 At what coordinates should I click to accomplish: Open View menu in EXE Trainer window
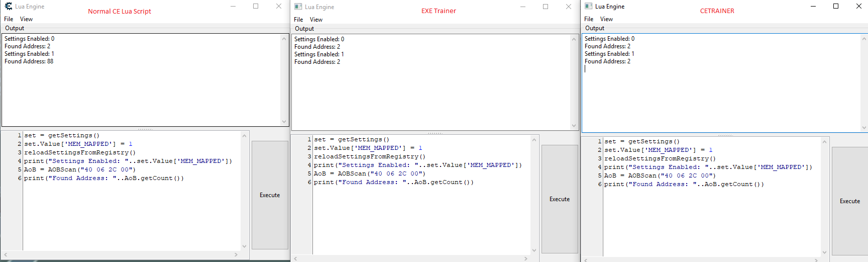point(316,20)
